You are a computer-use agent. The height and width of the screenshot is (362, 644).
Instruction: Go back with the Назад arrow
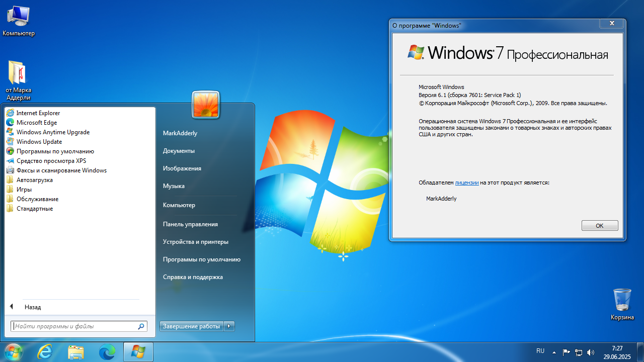coord(12,307)
